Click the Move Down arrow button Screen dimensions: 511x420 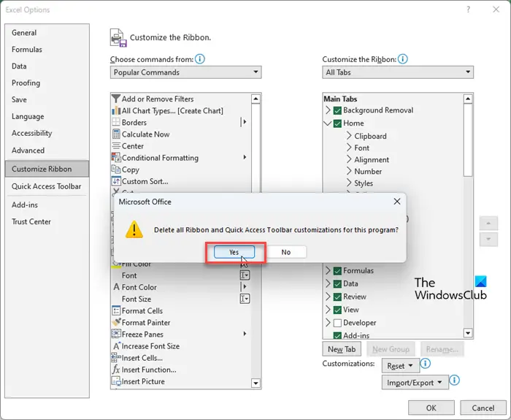pos(488,240)
